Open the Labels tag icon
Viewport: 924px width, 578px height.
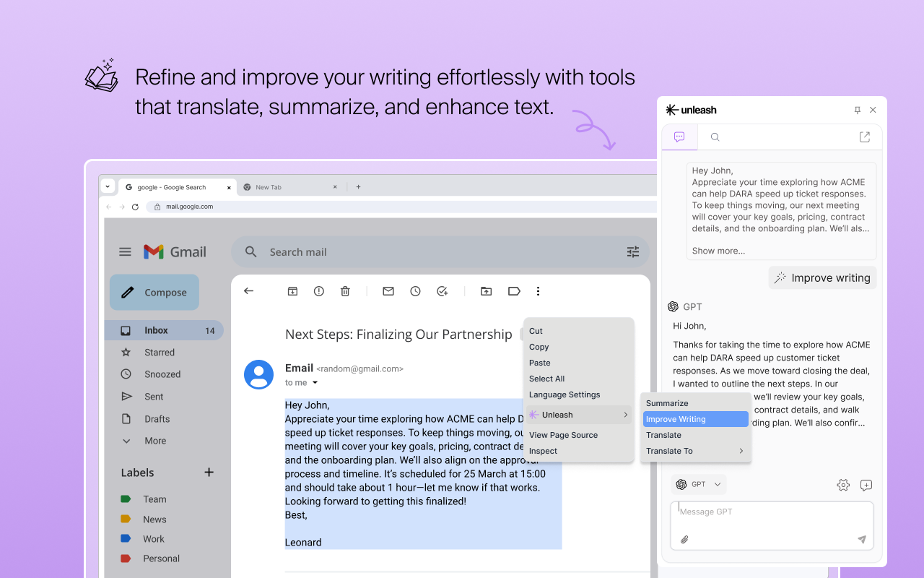(x=514, y=291)
